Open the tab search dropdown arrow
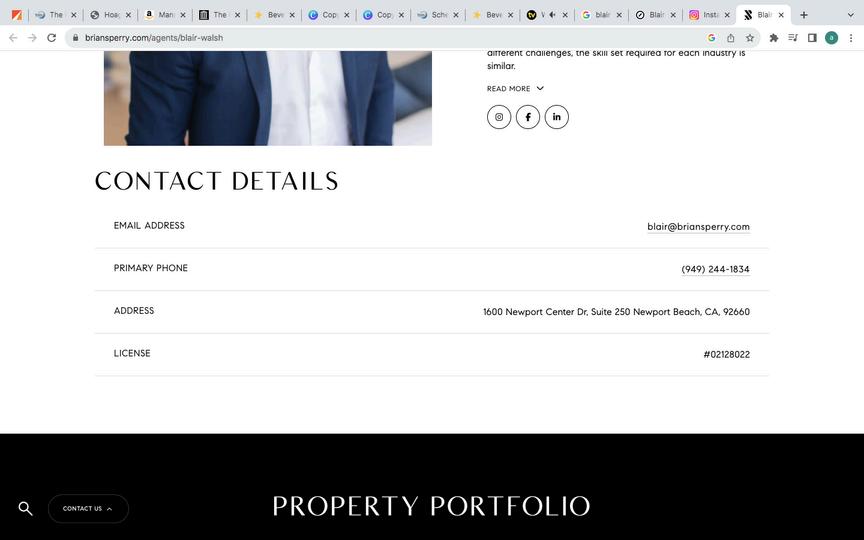864x540 pixels. (850, 15)
